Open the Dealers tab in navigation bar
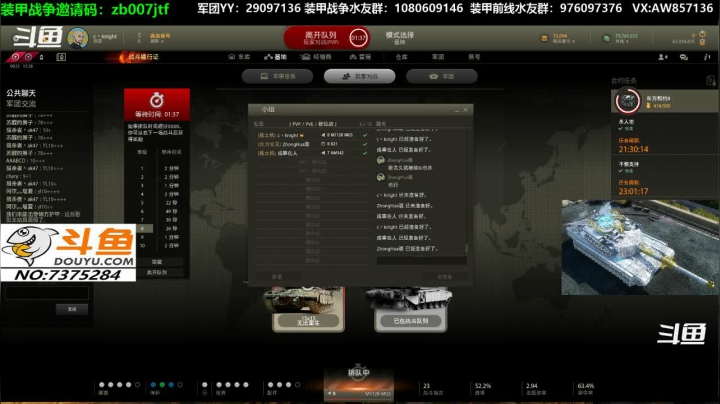This screenshot has height=404, width=720. pos(316,57)
